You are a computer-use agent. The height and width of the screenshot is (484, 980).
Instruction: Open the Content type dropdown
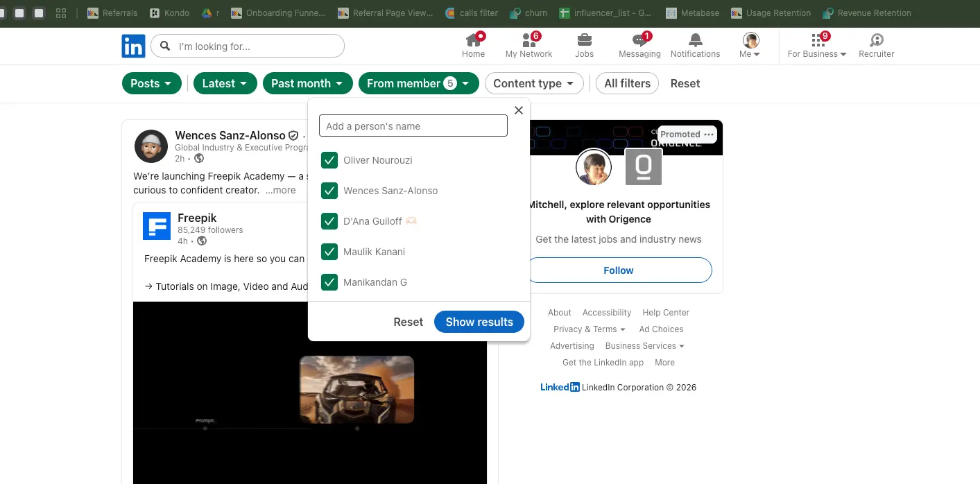(534, 83)
